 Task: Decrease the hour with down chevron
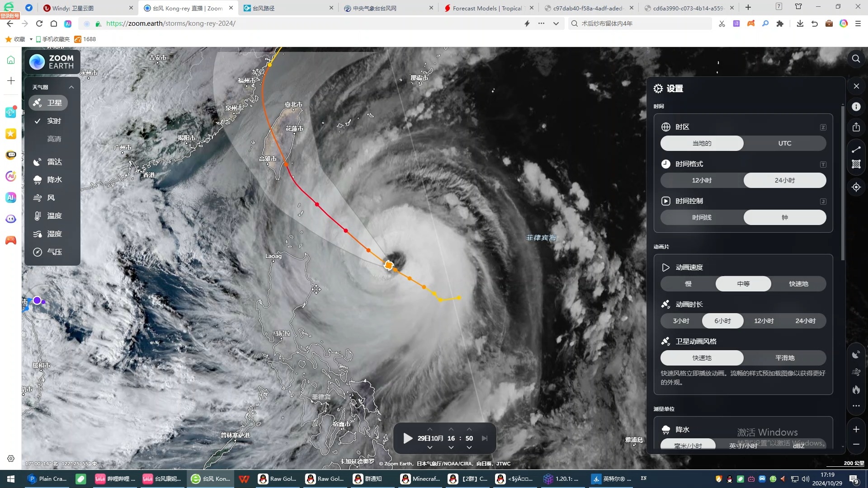(451, 447)
